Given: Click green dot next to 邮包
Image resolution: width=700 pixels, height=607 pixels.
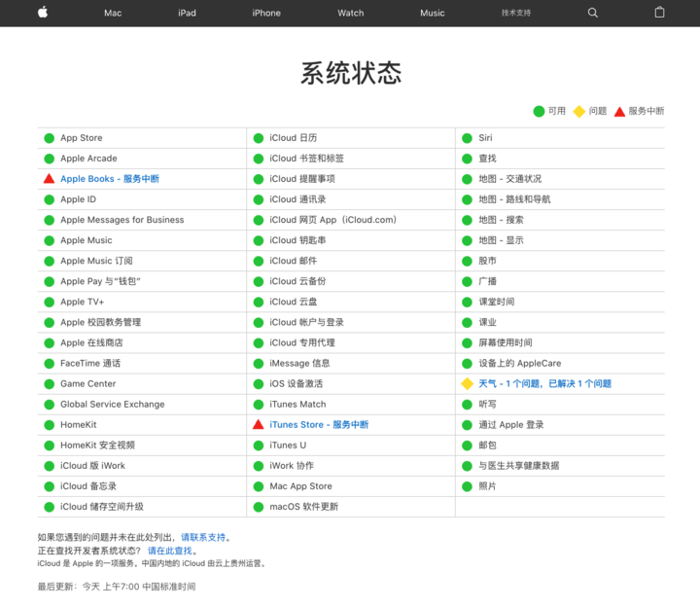Looking at the screenshot, I should 467,446.
